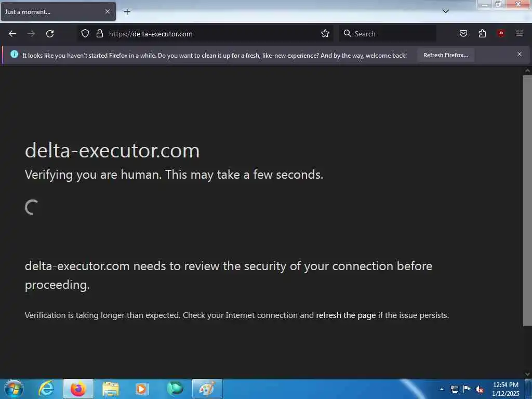The height and width of the screenshot is (399, 532).
Task: Click the forward navigation arrow
Action: click(31, 34)
